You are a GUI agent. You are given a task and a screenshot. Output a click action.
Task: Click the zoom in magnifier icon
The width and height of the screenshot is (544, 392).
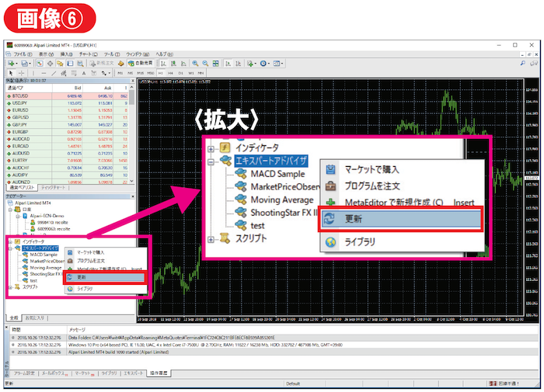pos(195,64)
